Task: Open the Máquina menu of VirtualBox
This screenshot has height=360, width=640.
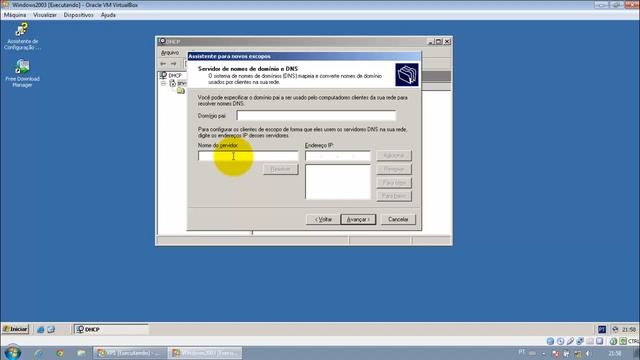Action: tap(15, 15)
